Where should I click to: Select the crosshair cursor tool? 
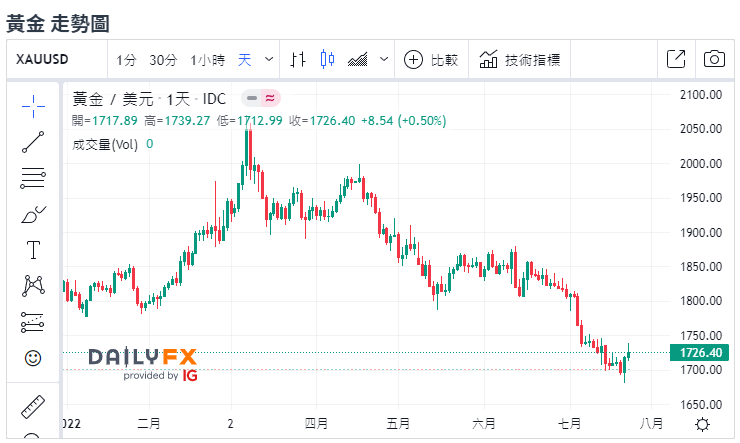33,104
